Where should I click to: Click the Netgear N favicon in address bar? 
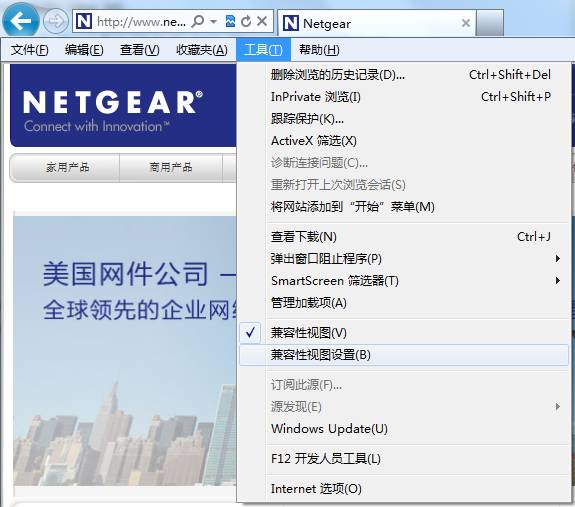coord(84,21)
